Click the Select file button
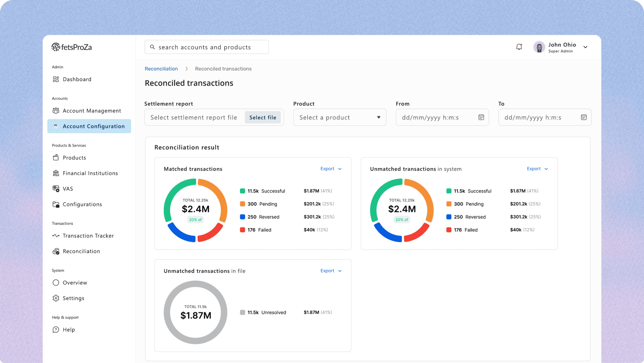Screen dimensions: 644x363 (x=263, y=117)
